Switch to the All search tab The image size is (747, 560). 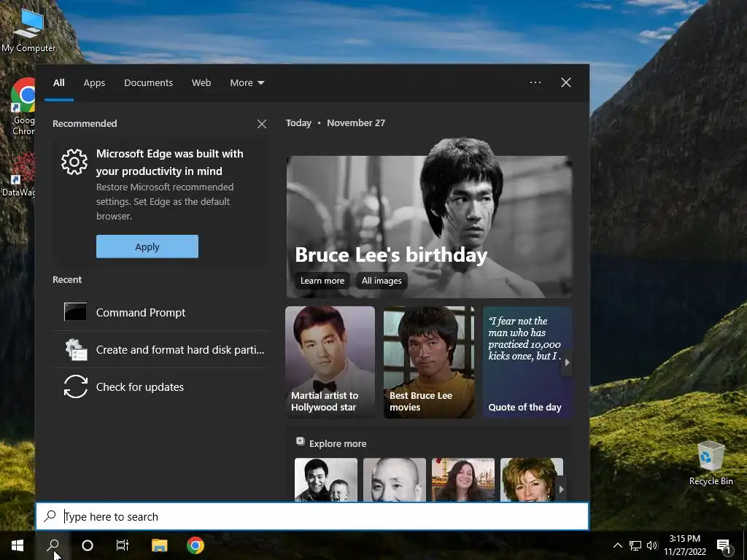click(59, 83)
